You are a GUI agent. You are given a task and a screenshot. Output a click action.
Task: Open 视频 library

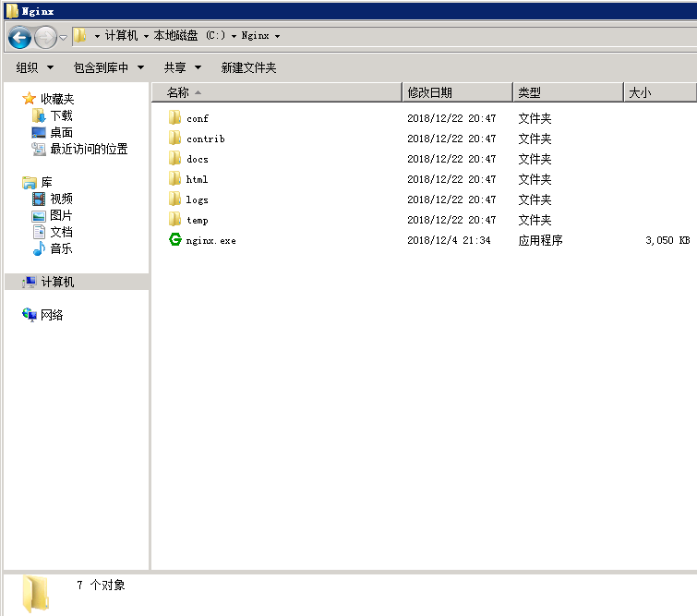click(61, 199)
